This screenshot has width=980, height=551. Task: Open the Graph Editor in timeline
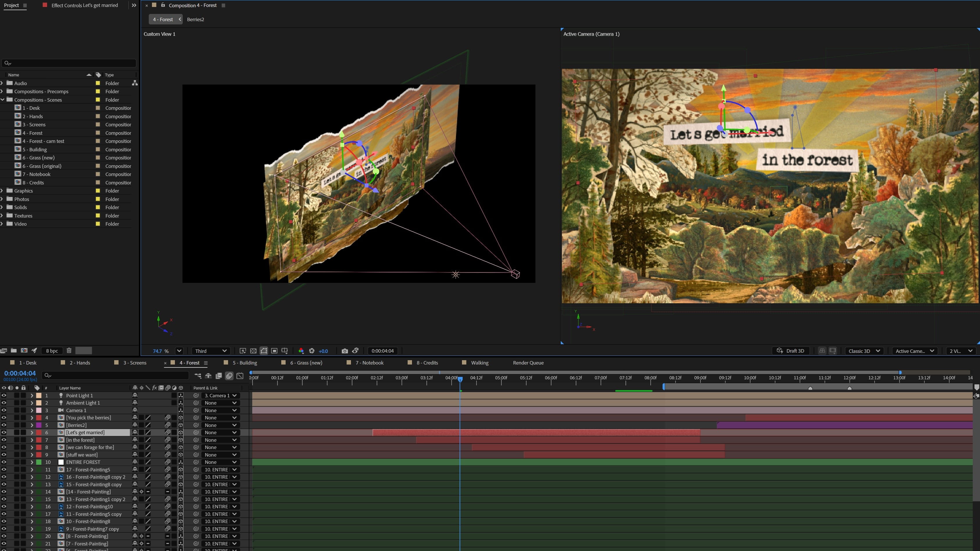click(240, 376)
